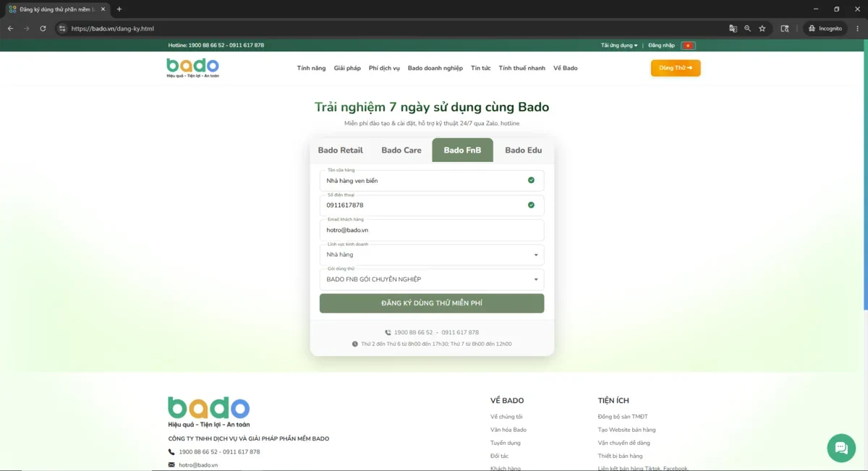This screenshot has height=471, width=868.
Task: Open Vận chuyển dễ dàng link
Action: 624,443
